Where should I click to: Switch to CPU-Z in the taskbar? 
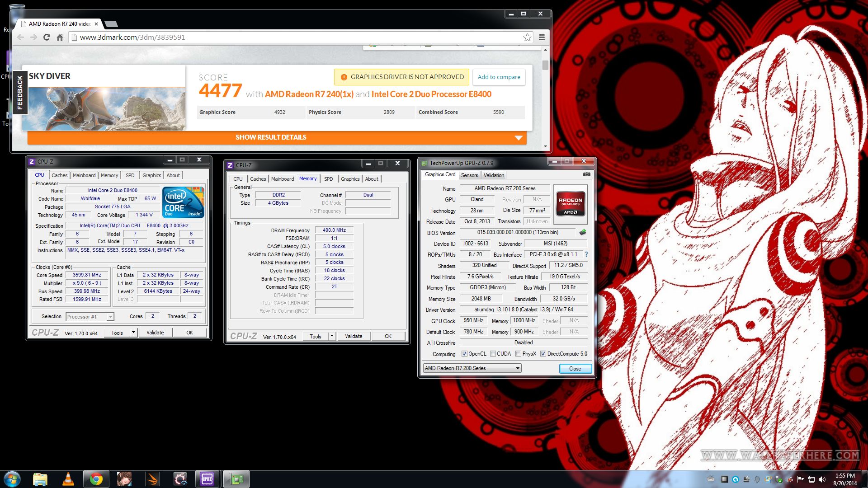click(208, 479)
